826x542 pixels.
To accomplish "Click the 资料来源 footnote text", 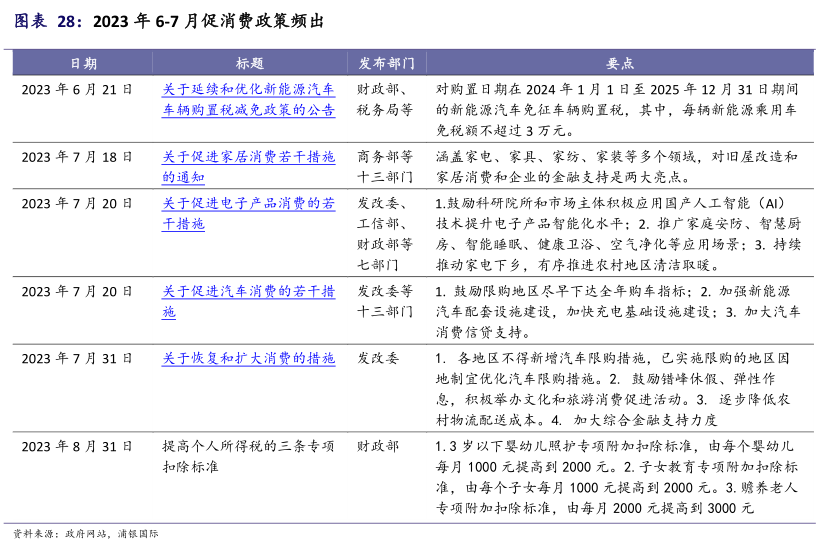I will click(85, 533).
